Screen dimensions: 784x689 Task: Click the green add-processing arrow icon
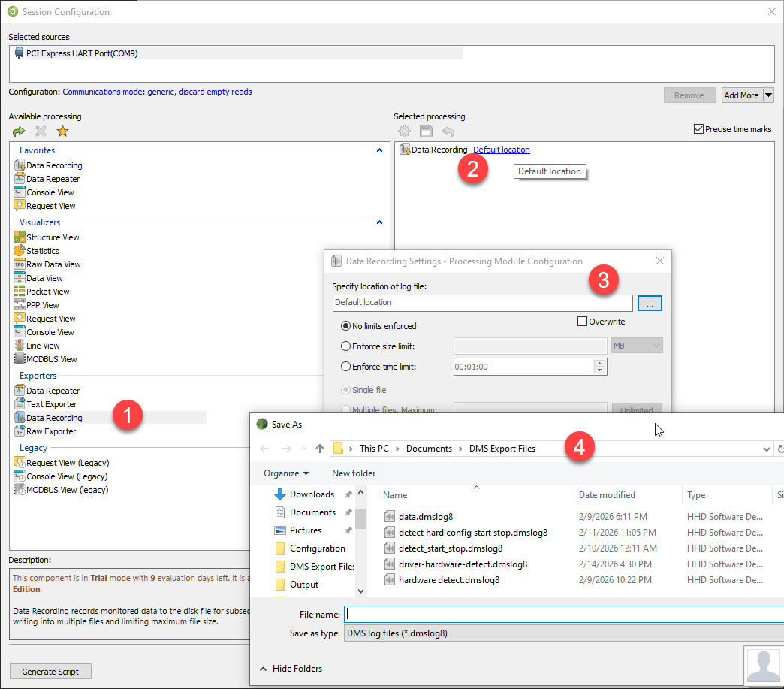pyautogui.click(x=19, y=131)
